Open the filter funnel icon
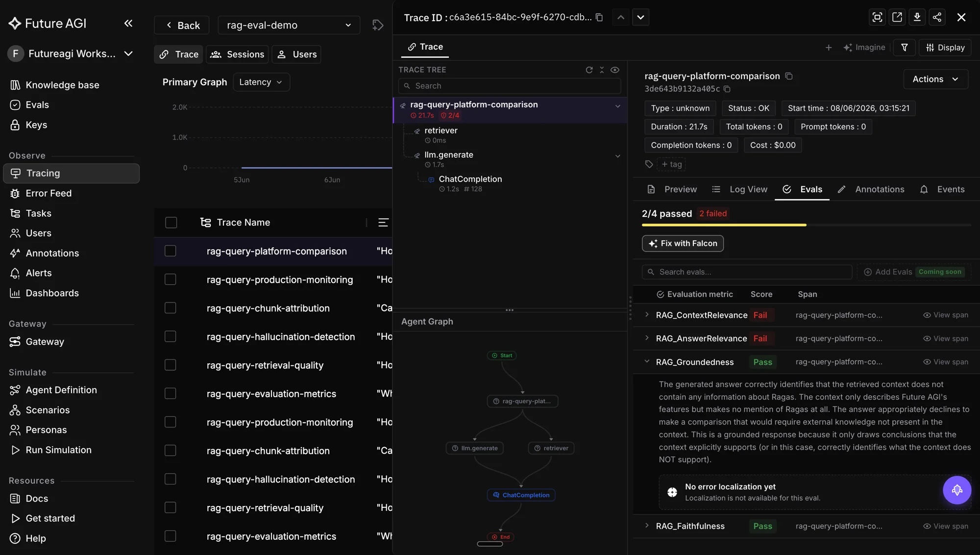 (x=905, y=48)
